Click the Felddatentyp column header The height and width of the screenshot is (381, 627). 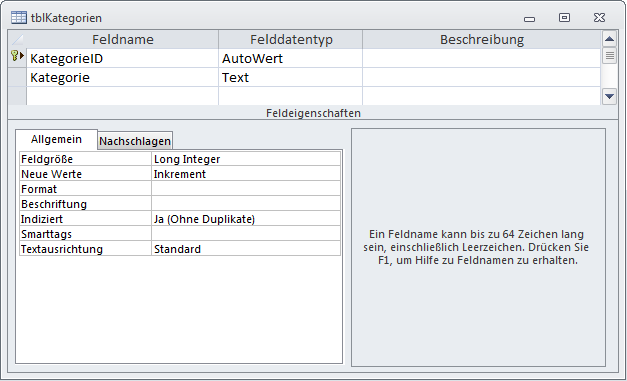coord(291,39)
